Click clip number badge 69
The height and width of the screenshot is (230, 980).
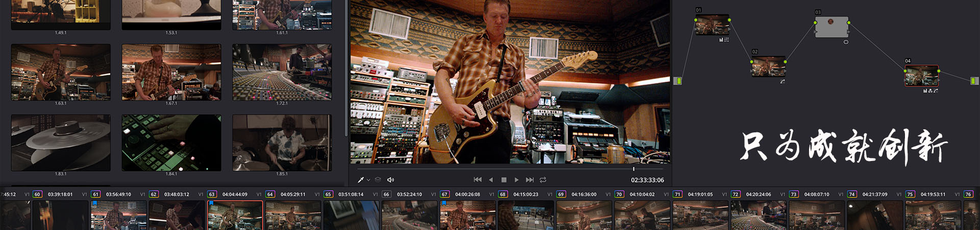[561, 194]
